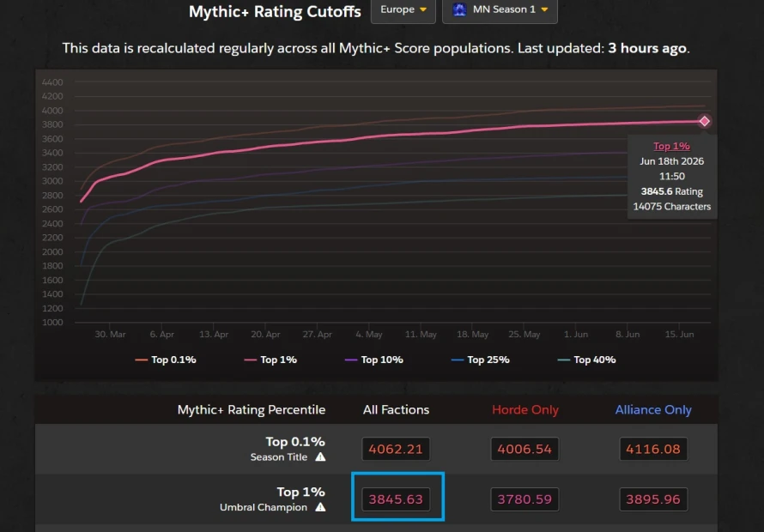Click the Season Title label

coord(279,457)
